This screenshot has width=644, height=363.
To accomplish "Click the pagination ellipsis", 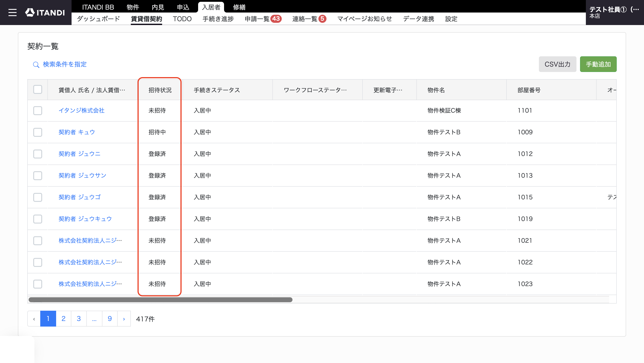I will (x=94, y=319).
